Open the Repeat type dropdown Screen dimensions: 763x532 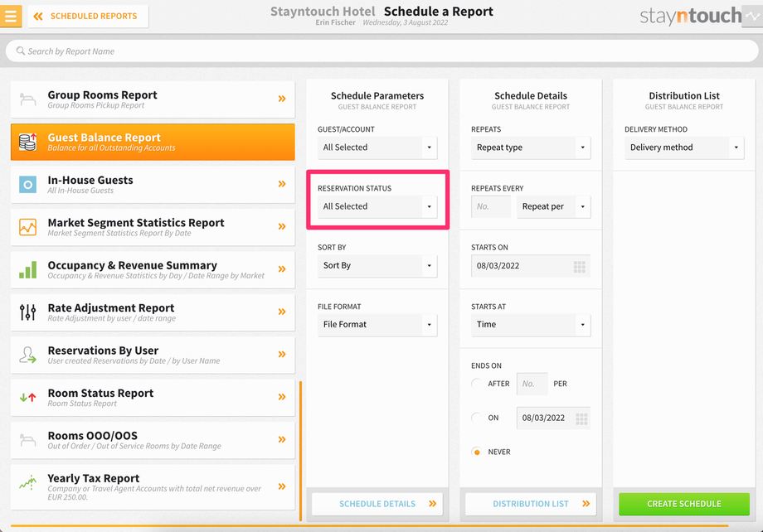pyautogui.click(x=531, y=148)
